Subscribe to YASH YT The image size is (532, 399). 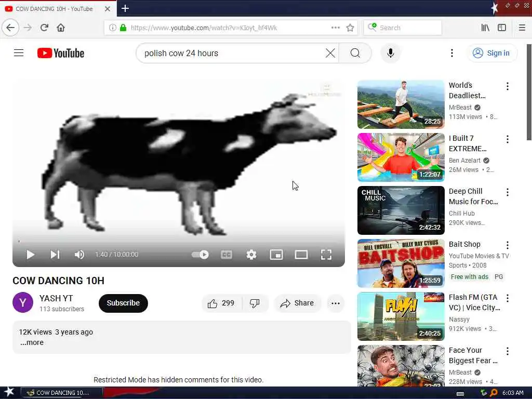point(123,303)
